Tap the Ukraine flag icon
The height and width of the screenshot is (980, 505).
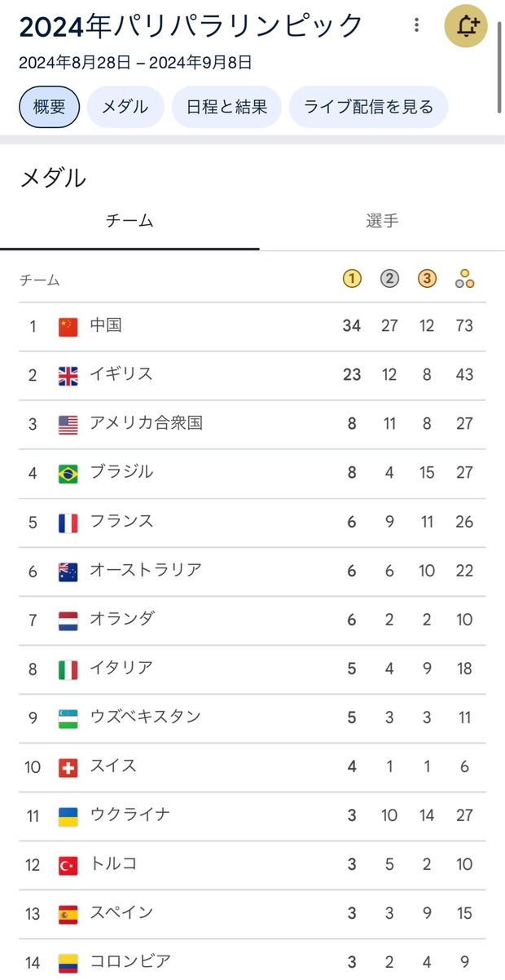coord(68,815)
